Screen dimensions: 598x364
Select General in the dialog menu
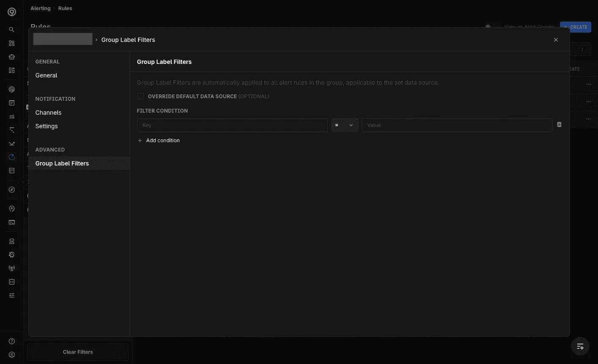[46, 75]
